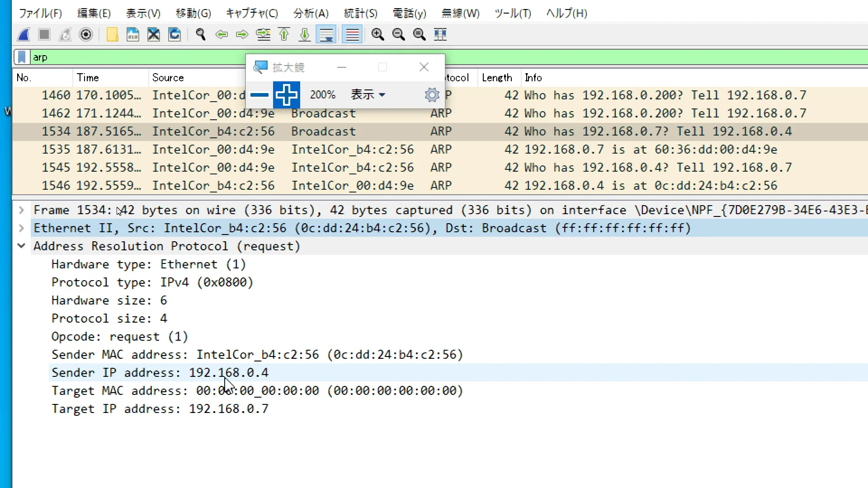Image resolution: width=868 pixels, height=488 pixels.
Task: Zoom in the main window text
Action: click(377, 34)
